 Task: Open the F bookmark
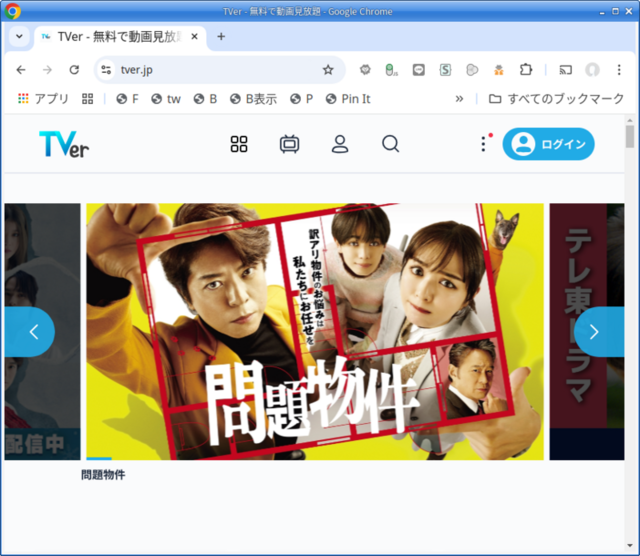coord(127,99)
